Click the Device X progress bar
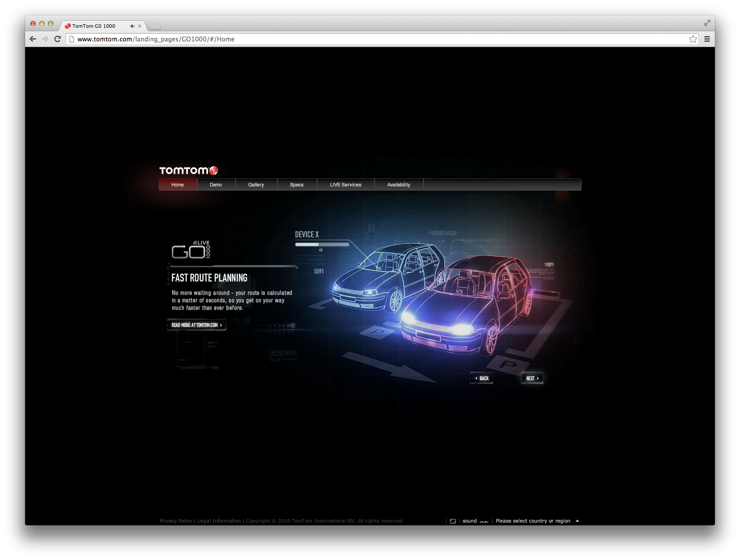This screenshot has height=560, width=740. coord(322,244)
